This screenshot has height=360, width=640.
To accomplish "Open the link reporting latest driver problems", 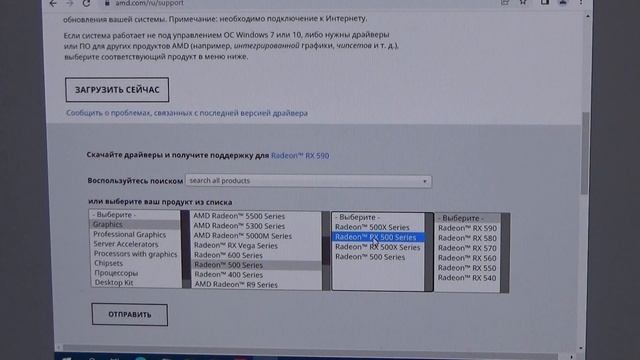I will click(x=187, y=113).
